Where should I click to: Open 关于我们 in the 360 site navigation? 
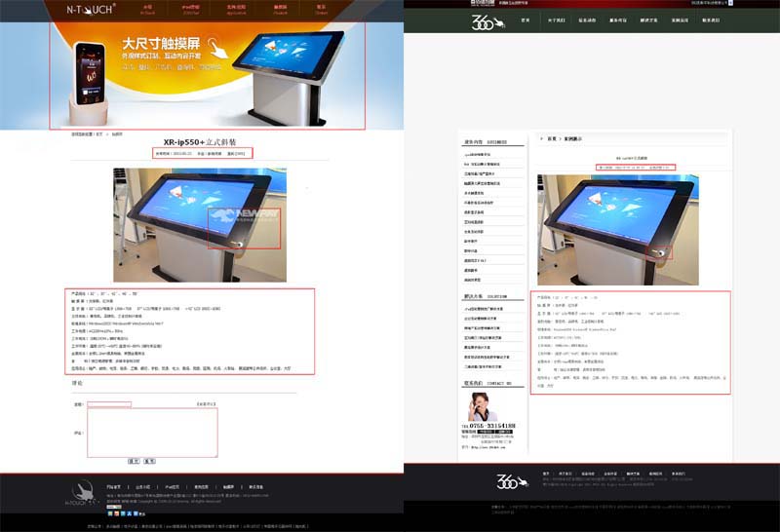coord(556,19)
